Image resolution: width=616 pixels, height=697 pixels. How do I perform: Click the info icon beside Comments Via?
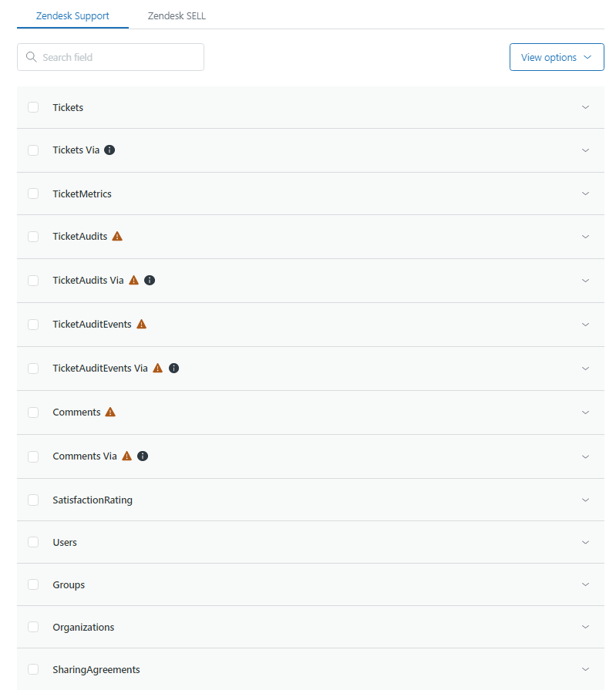point(143,456)
